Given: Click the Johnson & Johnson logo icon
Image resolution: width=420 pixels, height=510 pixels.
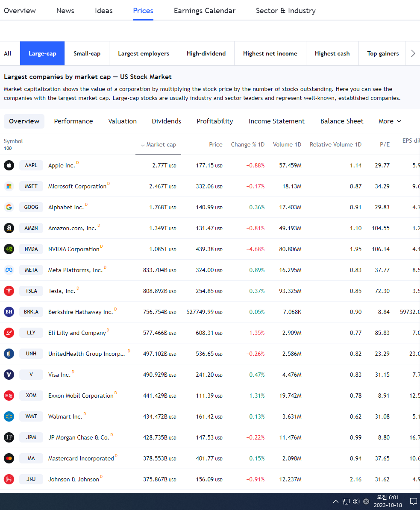Looking at the screenshot, I should [9, 479].
